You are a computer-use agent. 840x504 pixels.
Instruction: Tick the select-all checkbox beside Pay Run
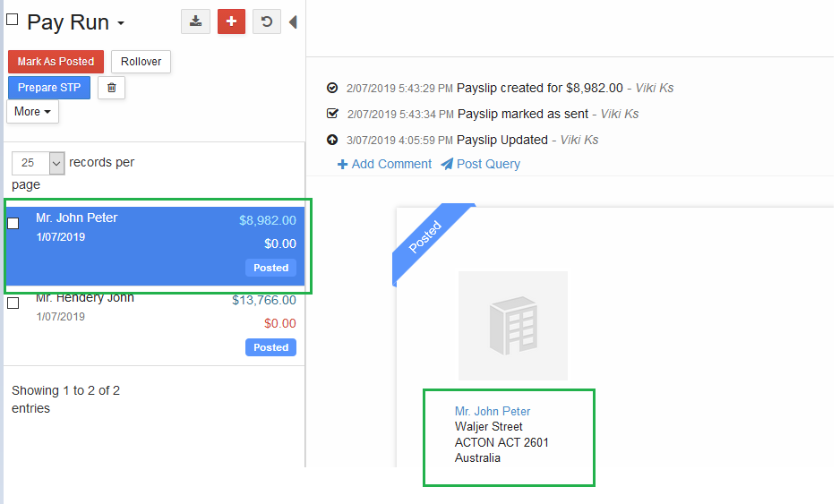click(13, 20)
